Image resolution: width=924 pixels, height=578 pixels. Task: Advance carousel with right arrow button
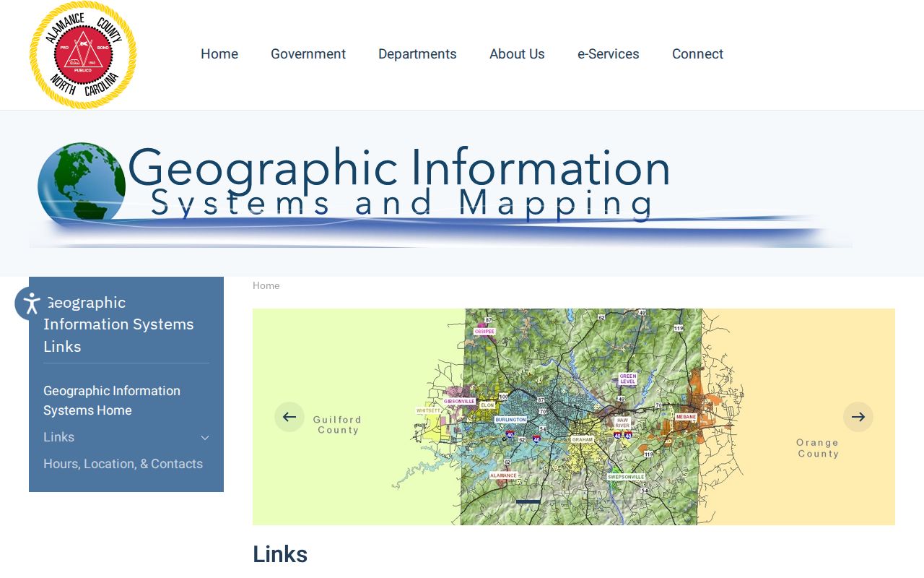[x=858, y=417]
